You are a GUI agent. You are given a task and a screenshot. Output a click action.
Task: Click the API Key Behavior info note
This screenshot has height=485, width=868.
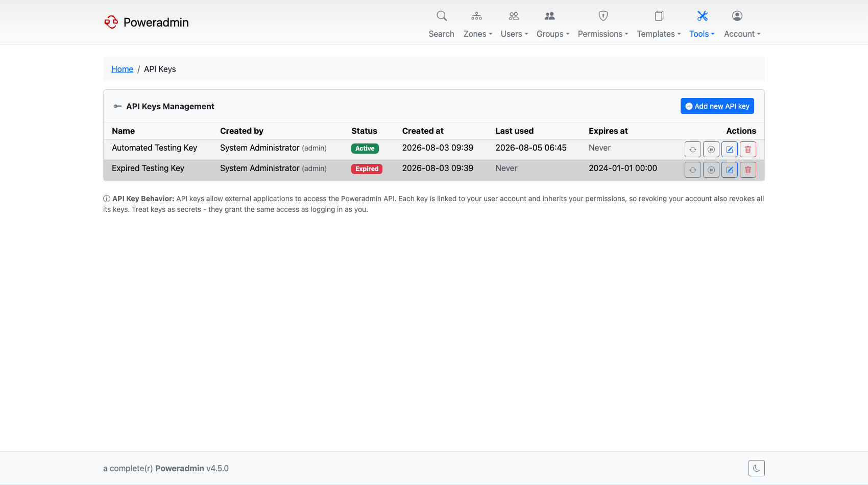coord(433,204)
